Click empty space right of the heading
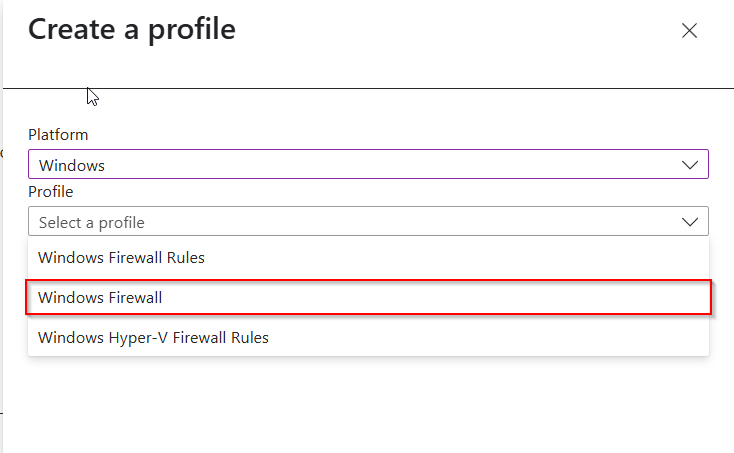Image resolution: width=734 pixels, height=453 pixels. pyautogui.click(x=450, y=31)
